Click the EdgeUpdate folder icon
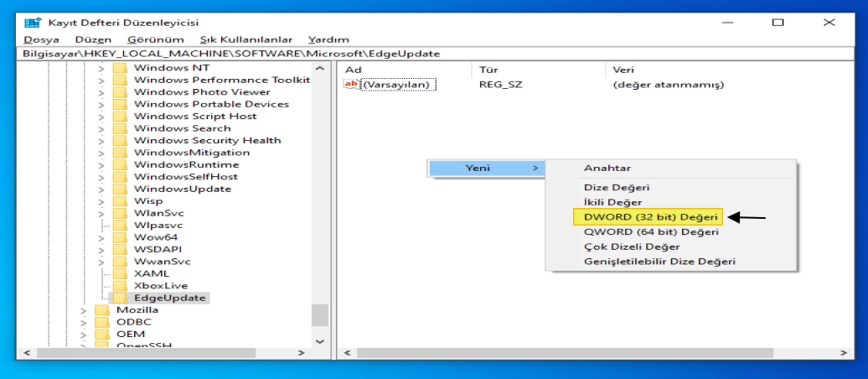 click(120, 299)
